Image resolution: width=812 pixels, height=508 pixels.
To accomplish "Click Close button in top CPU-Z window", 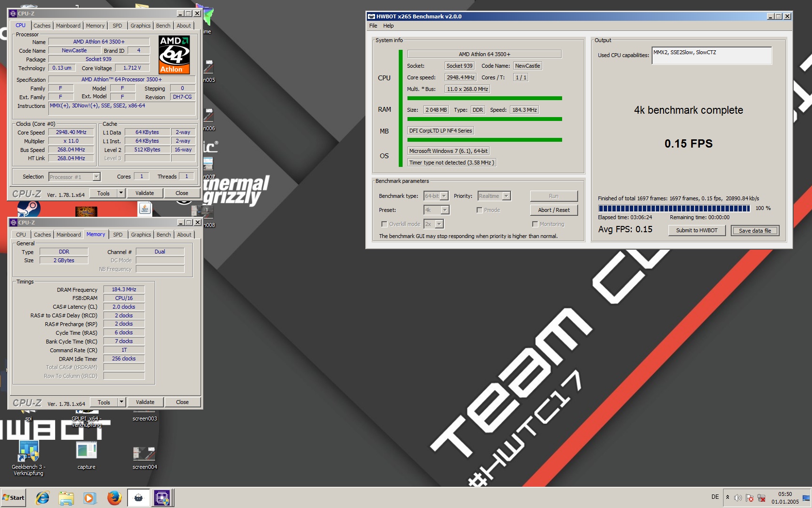I will (182, 193).
